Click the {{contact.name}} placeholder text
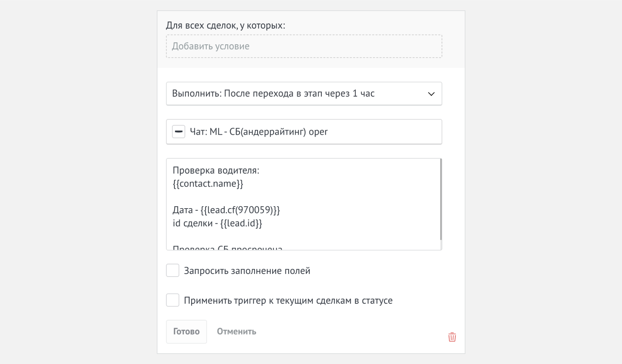 click(208, 184)
